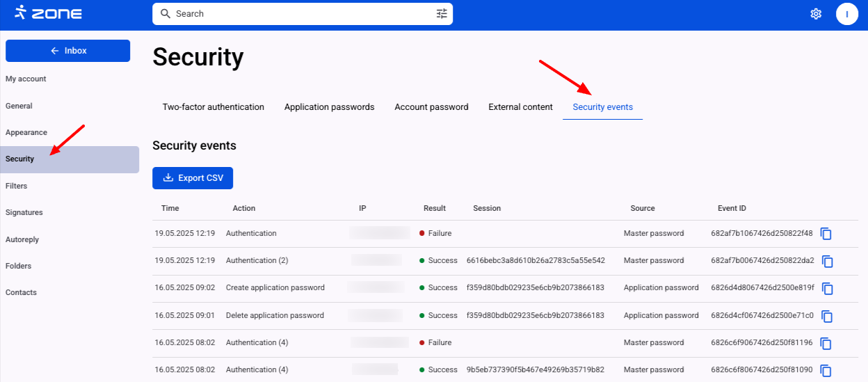Click Export CSV button

(193, 178)
